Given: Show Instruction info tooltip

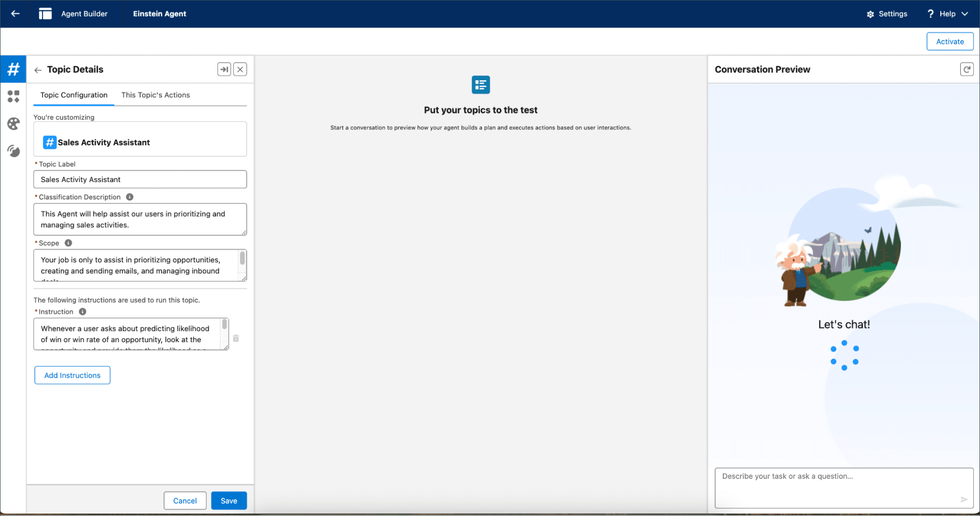Looking at the screenshot, I should tap(82, 311).
